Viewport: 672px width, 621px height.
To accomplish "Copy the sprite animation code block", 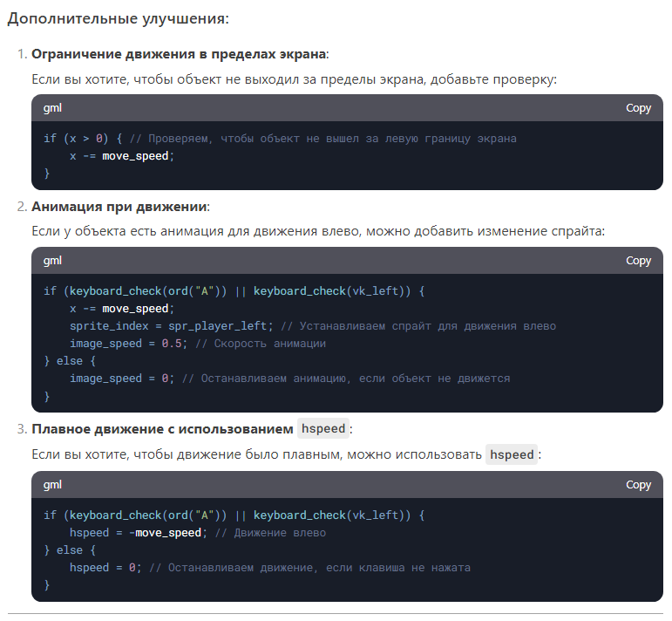I will [x=638, y=261].
